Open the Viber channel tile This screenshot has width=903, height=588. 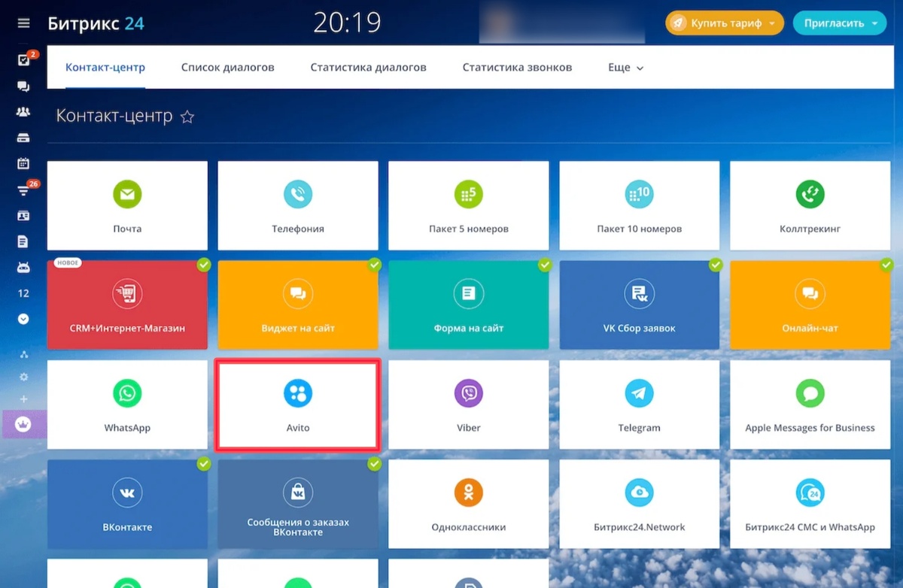[469, 405]
